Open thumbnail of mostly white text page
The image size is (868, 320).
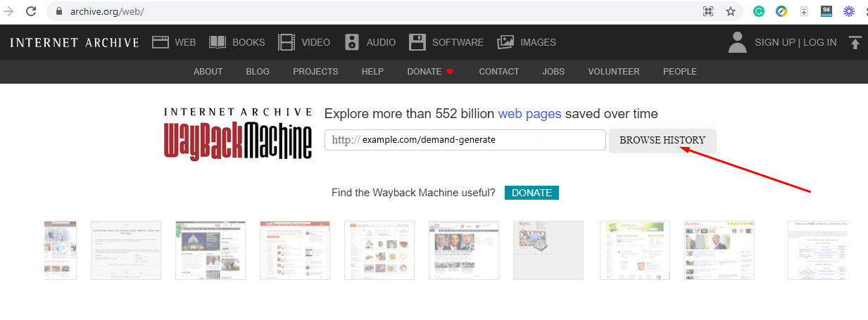point(126,250)
